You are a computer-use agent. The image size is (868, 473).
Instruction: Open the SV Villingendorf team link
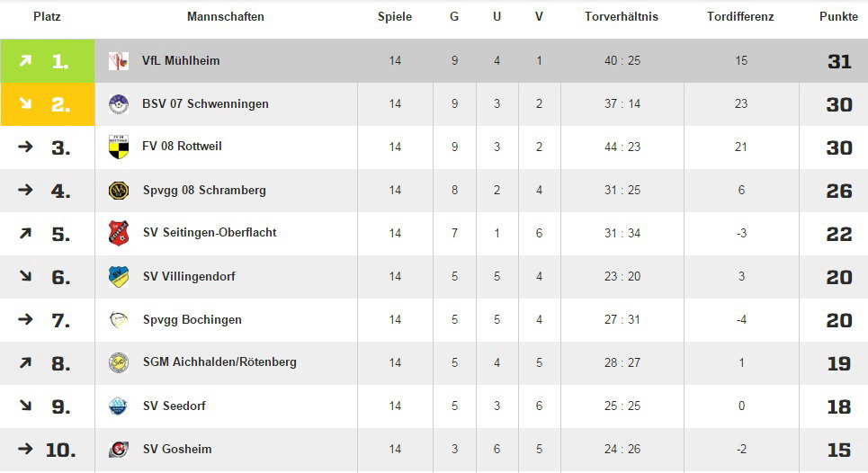(x=189, y=276)
